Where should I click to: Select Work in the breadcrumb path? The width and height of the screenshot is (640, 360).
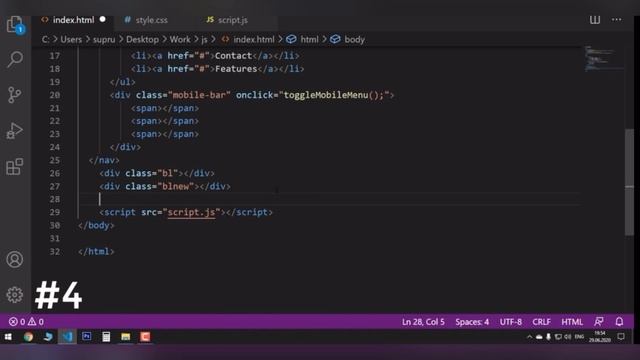[x=180, y=40]
